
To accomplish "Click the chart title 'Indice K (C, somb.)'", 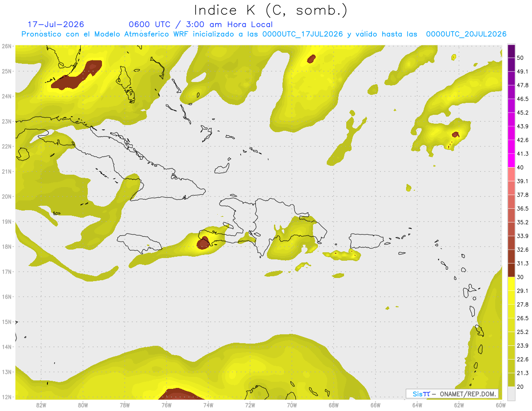I will 271,10.
